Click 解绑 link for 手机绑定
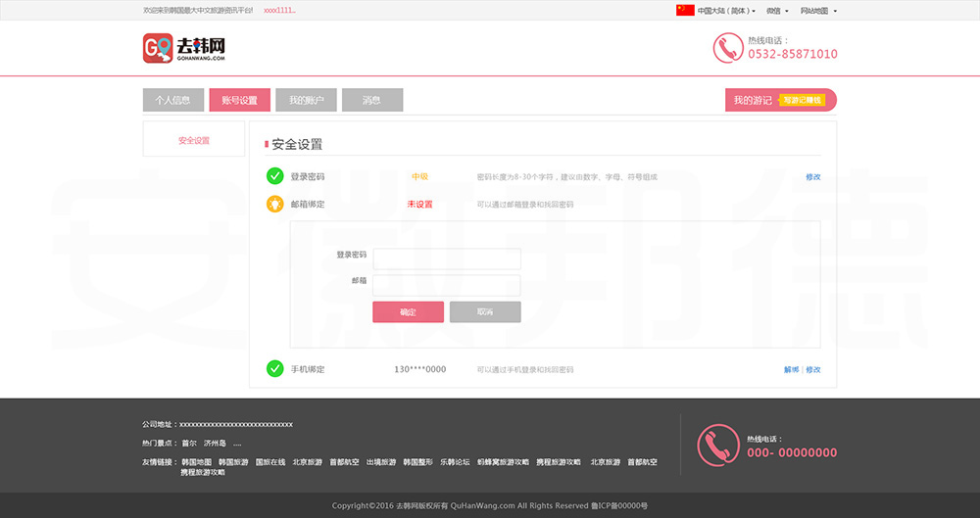 (791, 370)
